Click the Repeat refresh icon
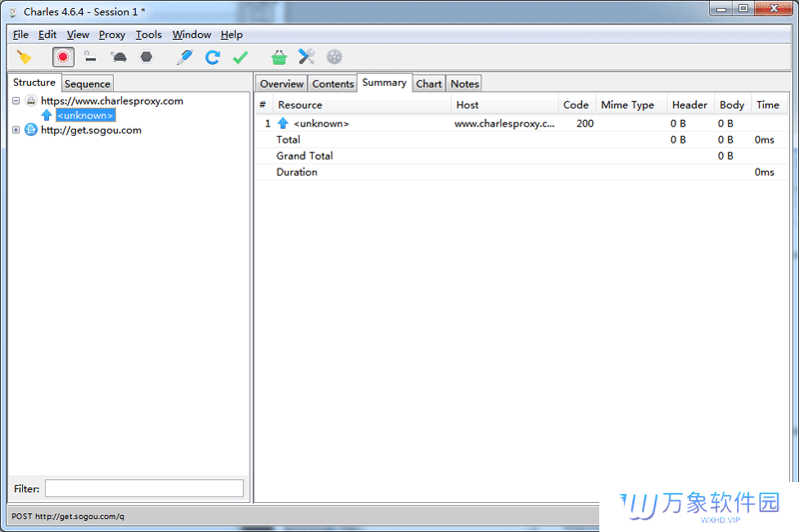 click(213, 57)
